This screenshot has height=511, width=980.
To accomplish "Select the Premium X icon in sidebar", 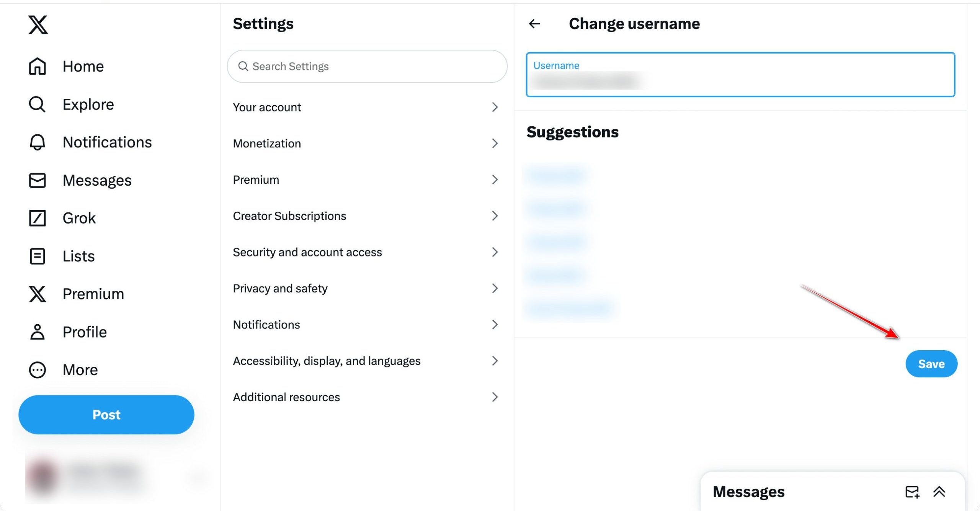I will [x=37, y=294].
